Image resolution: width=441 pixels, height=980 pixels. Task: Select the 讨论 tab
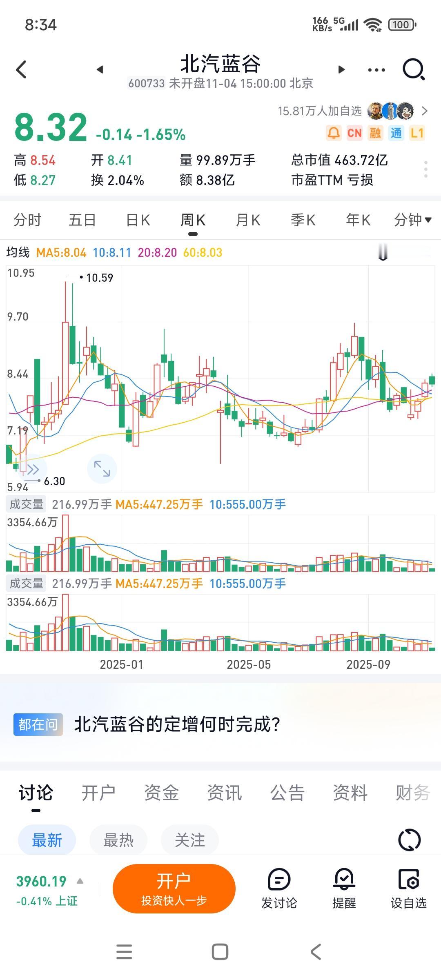(x=36, y=793)
